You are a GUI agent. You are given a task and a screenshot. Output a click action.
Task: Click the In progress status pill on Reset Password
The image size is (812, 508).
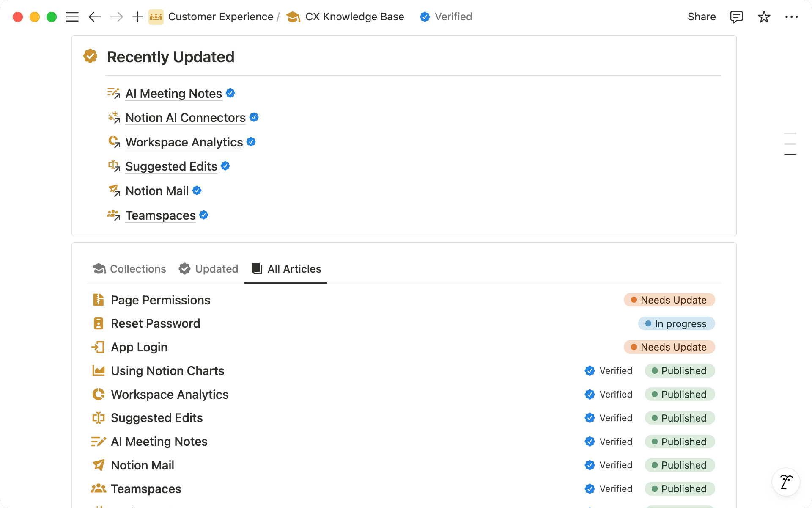(x=676, y=323)
